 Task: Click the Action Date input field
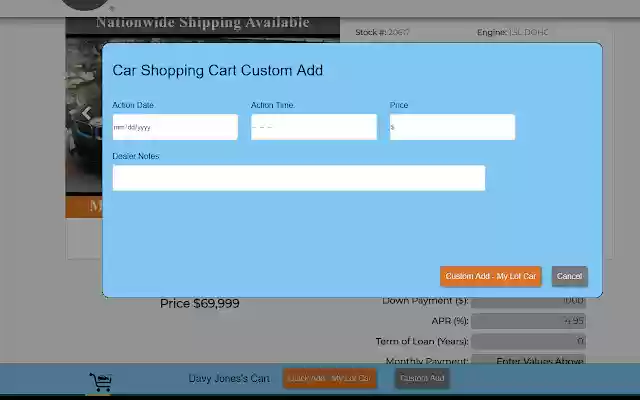pos(175,127)
